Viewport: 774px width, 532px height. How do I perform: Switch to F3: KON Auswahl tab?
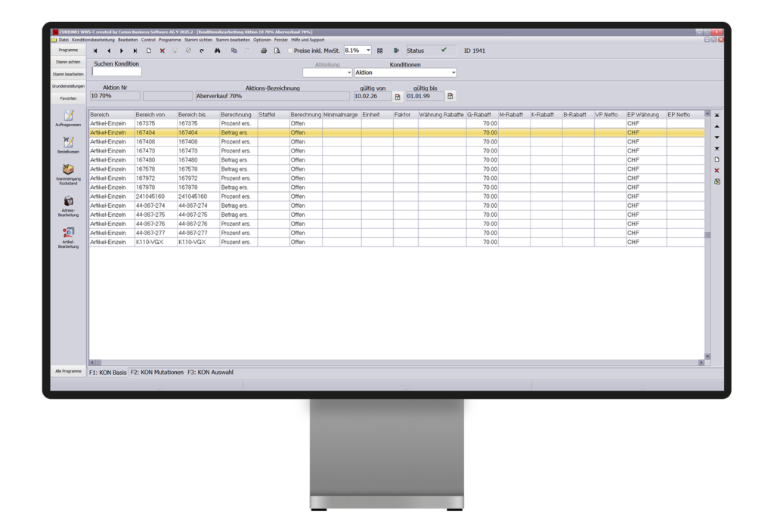pos(210,373)
